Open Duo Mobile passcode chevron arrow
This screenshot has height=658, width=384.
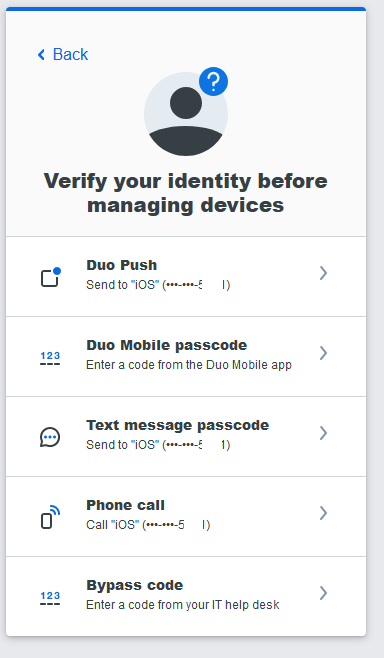pyautogui.click(x=323, y=353)
